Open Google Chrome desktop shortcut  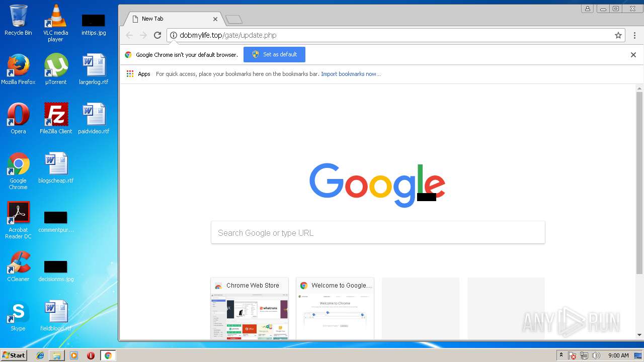tap(18, 171)
